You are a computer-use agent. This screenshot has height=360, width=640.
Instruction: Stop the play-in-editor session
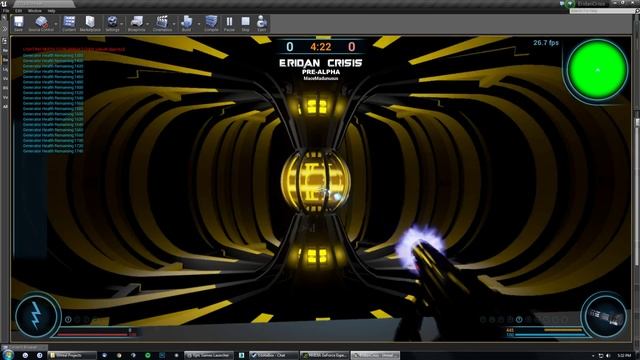click(x=245, y=23)
